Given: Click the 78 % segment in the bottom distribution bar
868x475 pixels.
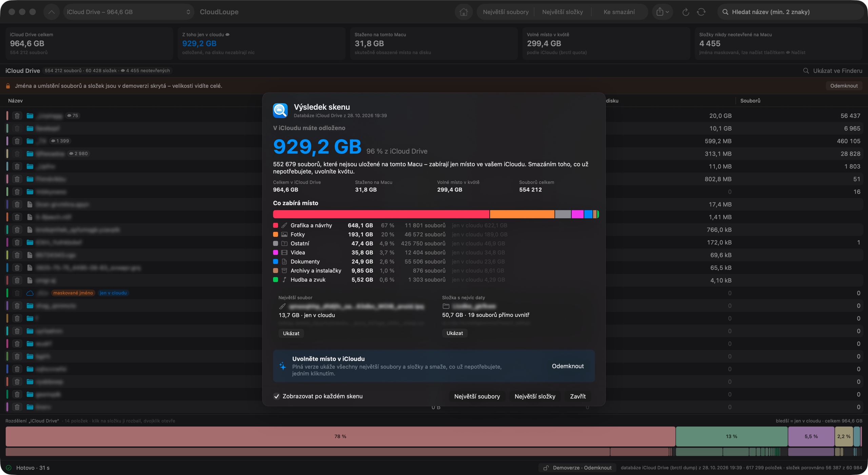Looking at the screenshot, I should 340,436.
